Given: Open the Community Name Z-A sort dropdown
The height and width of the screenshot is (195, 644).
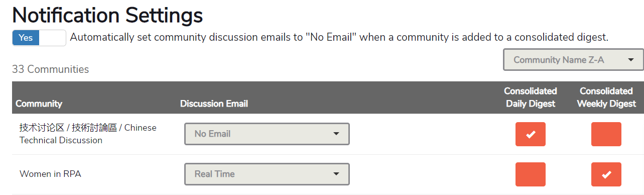Looking at the screenshot, I should pyautogui.click(x=573, y=60).
